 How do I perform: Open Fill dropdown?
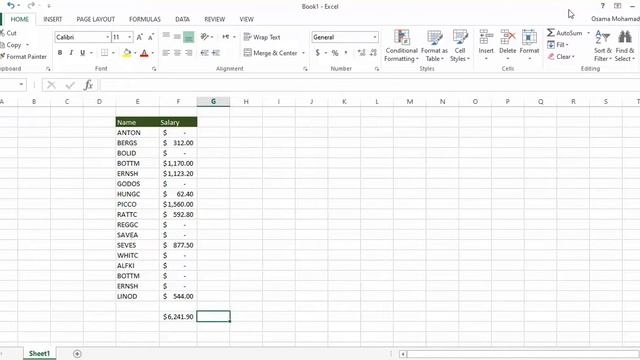(x=558, y=44)
